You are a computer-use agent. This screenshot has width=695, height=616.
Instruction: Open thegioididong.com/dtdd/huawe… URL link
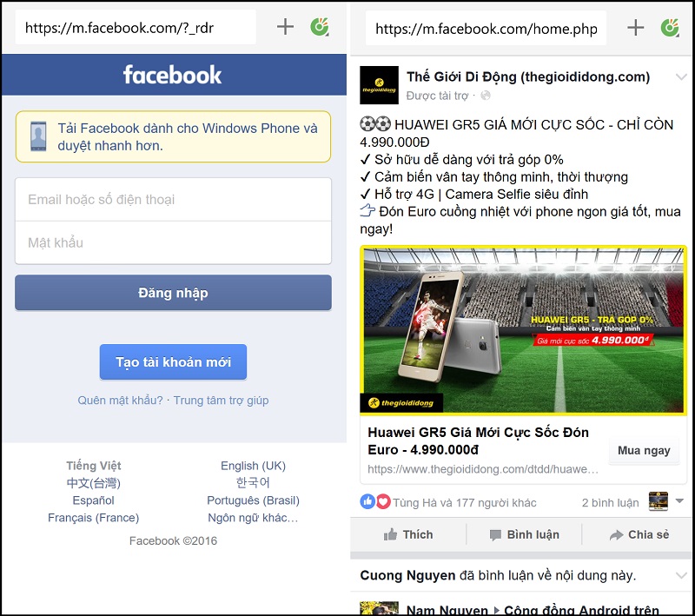tap(483, 469)
